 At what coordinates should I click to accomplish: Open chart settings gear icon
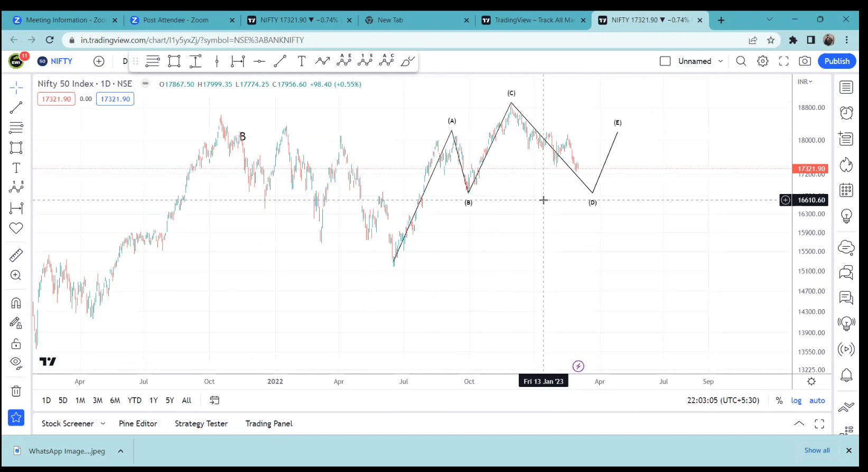762,61
